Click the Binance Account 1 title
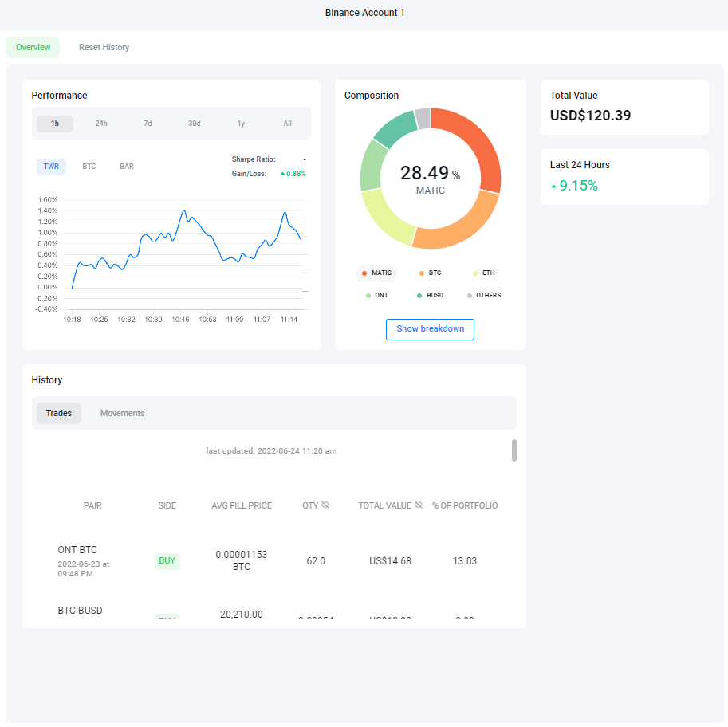Screen dimensions: 728x727 click(364, 13)
